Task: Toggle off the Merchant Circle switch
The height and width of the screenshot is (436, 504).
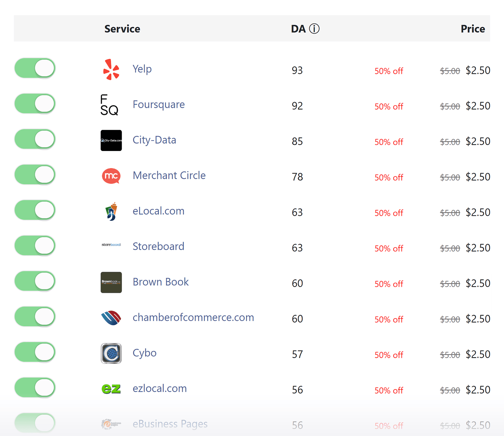Action: [x=35, y=175]
